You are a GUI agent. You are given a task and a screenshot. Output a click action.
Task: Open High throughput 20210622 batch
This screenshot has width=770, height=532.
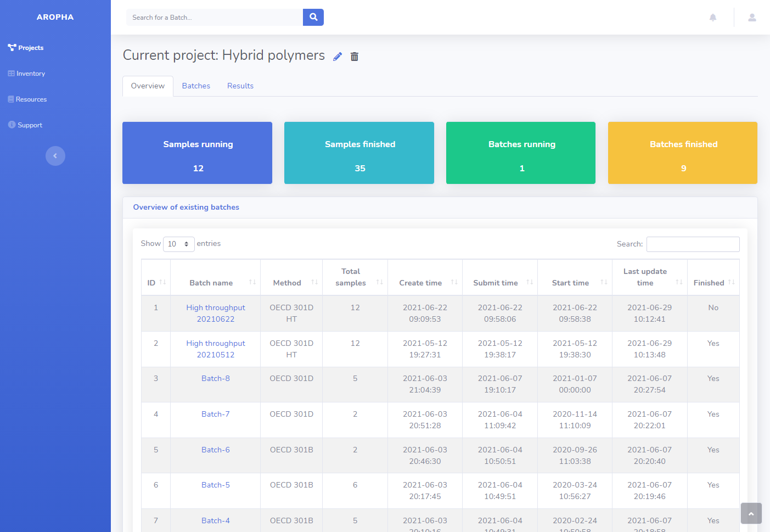click(x=215, y=313)
